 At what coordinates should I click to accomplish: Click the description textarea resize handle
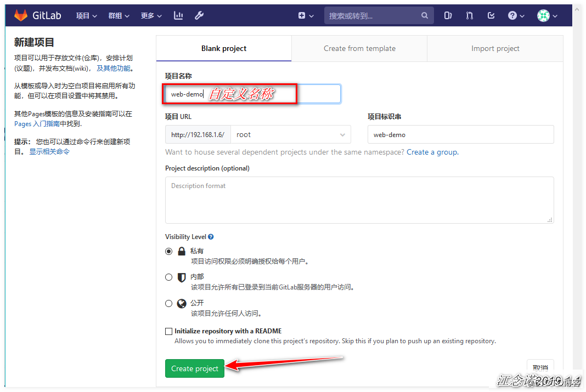tap(550, 220)
